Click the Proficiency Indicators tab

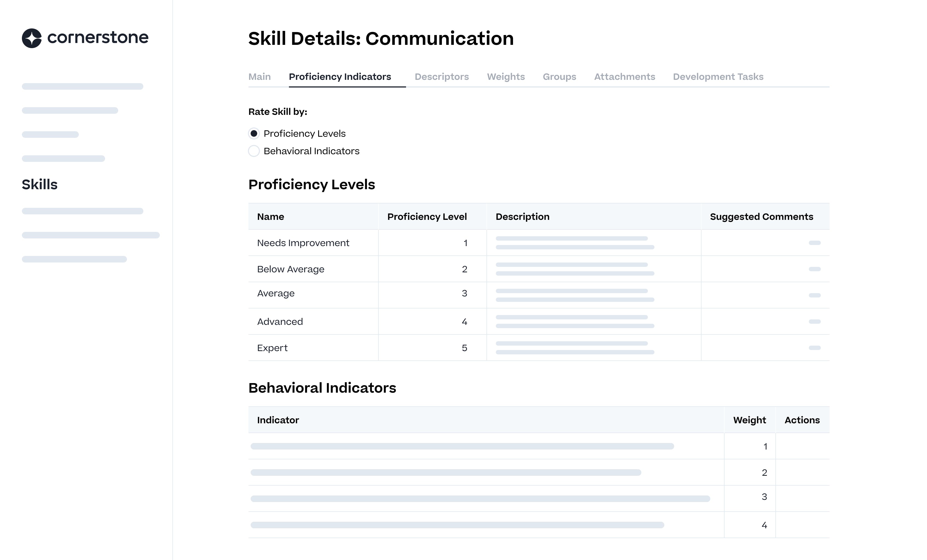(x=340, y=77)
